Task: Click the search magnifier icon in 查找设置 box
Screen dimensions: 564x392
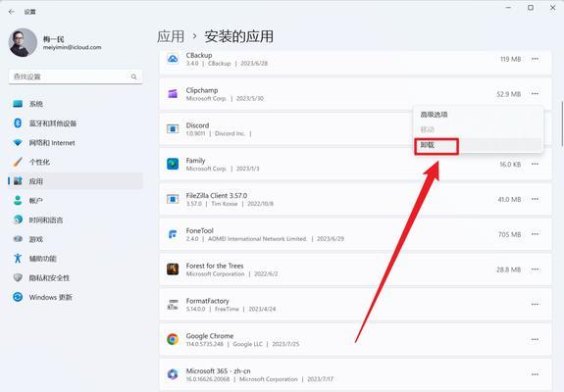Action: pyautogui.click(x=133, y=76)
